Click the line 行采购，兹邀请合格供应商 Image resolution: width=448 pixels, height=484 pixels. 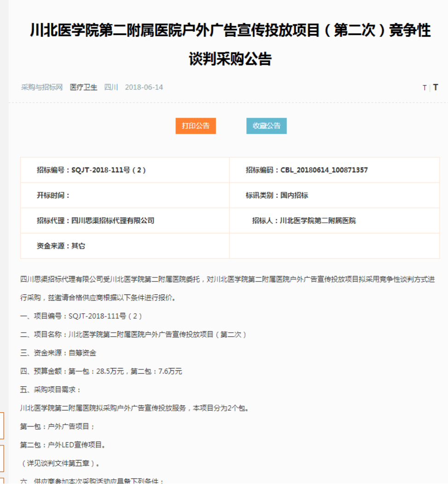(98, 298)
